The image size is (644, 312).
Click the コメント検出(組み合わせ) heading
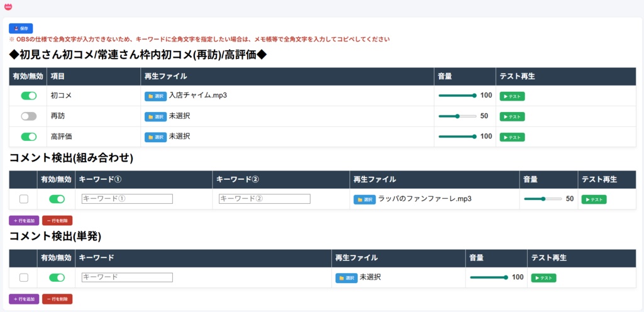[71, 158]
